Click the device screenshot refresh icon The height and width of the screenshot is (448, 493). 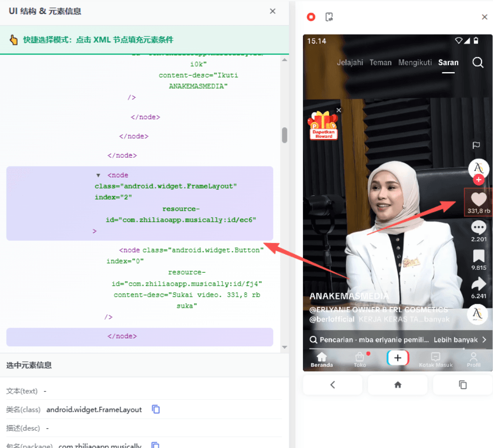coord(329,17)
